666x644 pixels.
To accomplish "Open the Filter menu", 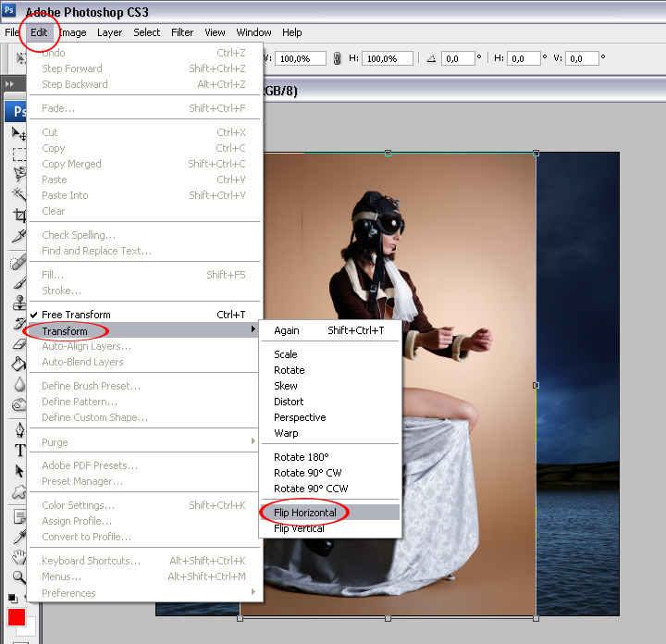I will click(182, 32).
